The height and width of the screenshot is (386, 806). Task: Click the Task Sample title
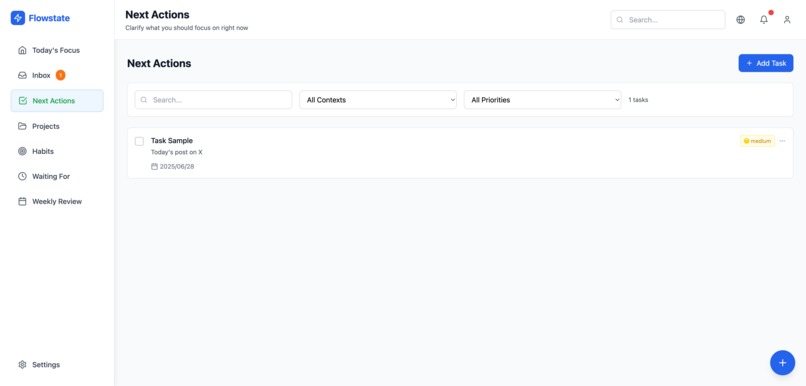pos(172,140)
